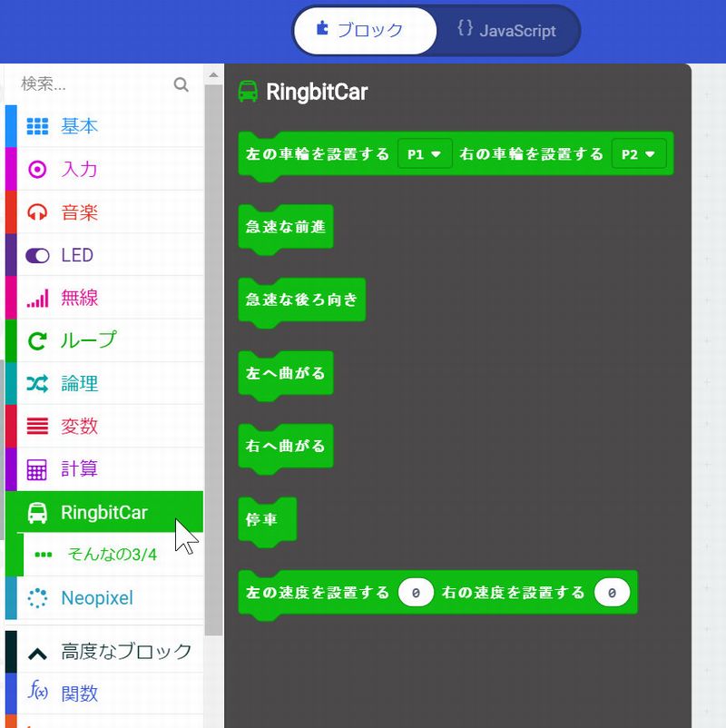The width and height of the screenshot is (726, 728).
Task: Collapse the 高度なブロック section
Action: [x=109, y=651]
